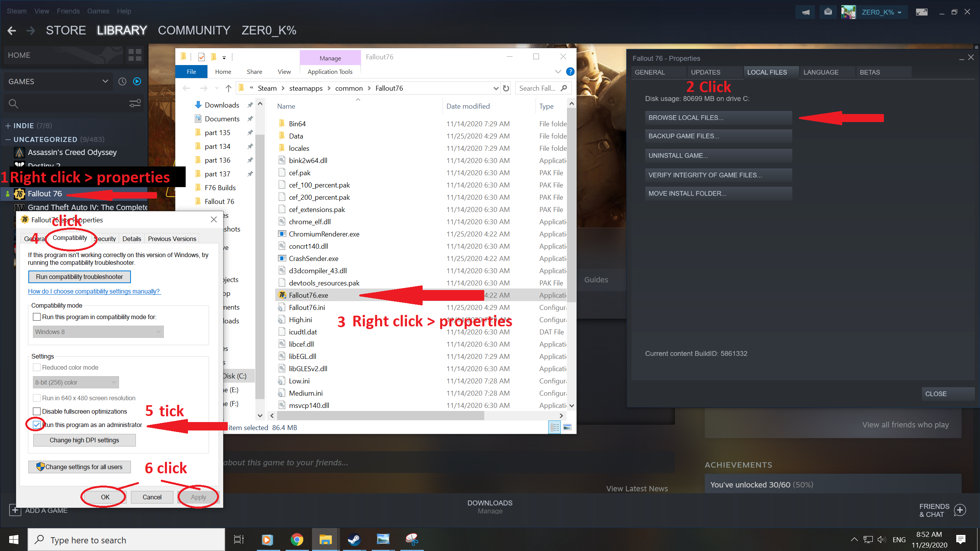
Task: Open the Details tab in file properties
Action: (x=132, y=239)
